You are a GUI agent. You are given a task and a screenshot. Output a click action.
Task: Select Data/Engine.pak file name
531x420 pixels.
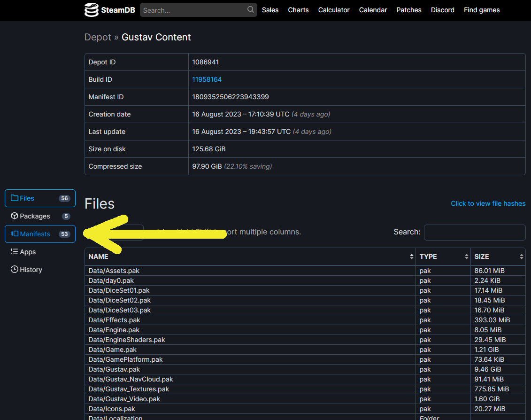pyautogui.click(x=114, y=329)
